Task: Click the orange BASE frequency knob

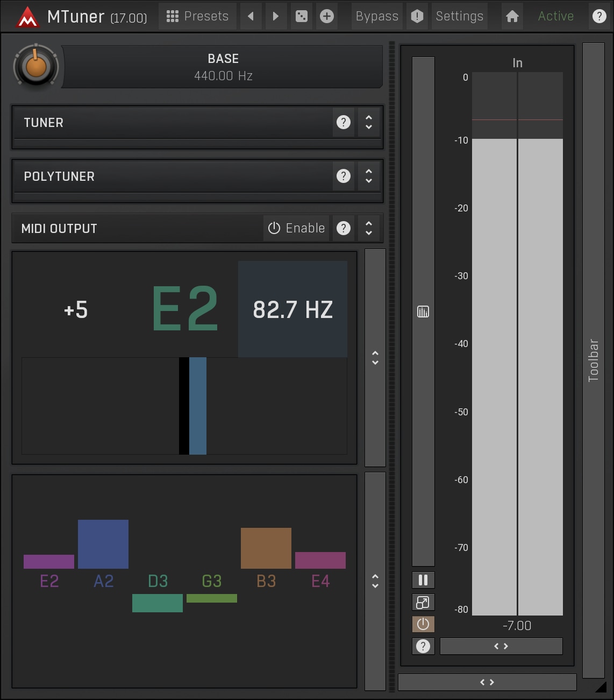Action: pyautogui.click(x=36, y=67)
